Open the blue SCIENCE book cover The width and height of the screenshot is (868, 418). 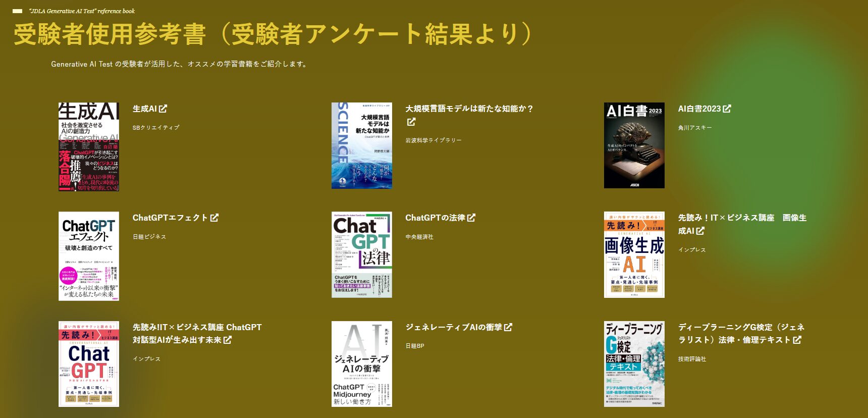click(x=361, y=145)
